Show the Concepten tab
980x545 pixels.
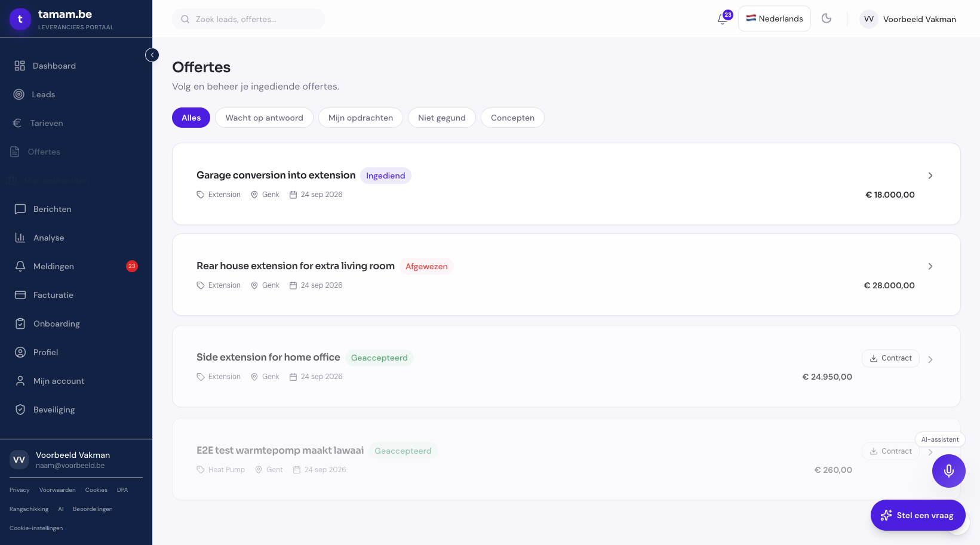coord(512,118)
